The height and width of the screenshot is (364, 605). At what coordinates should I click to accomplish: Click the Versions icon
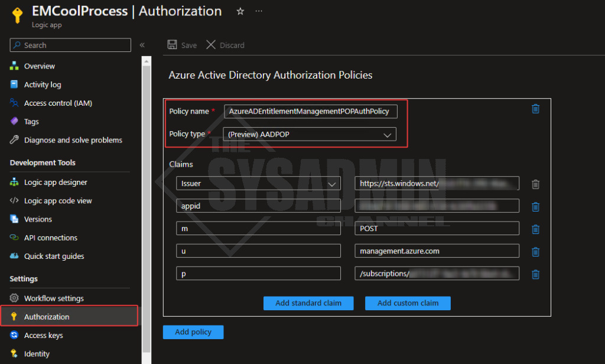tap(14, 219)
